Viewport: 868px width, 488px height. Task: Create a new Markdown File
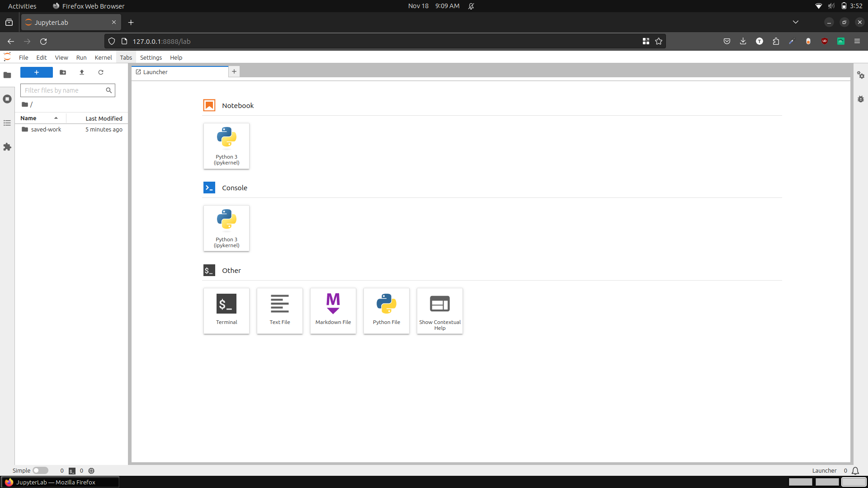pyautogui.click(x=333, y=311)
